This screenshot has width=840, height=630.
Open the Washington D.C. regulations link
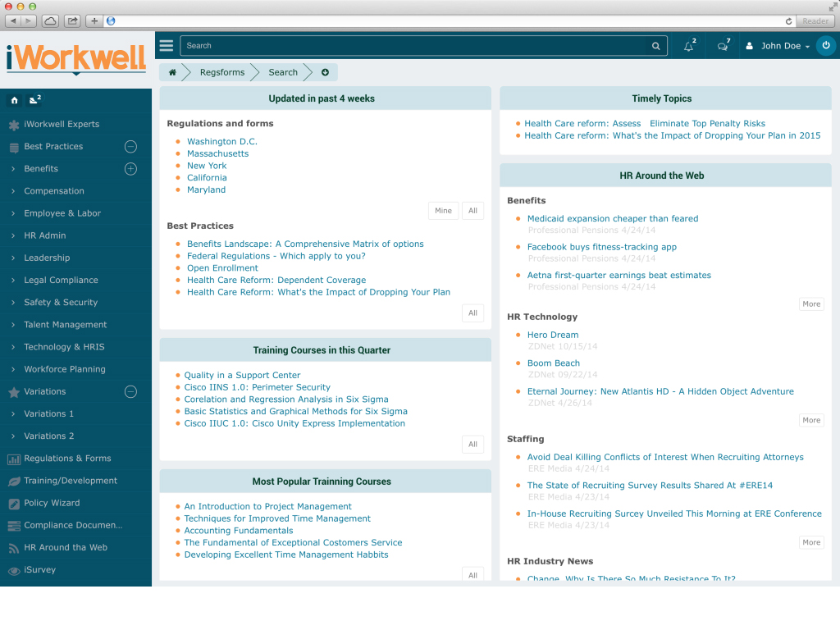click(222, 142)
